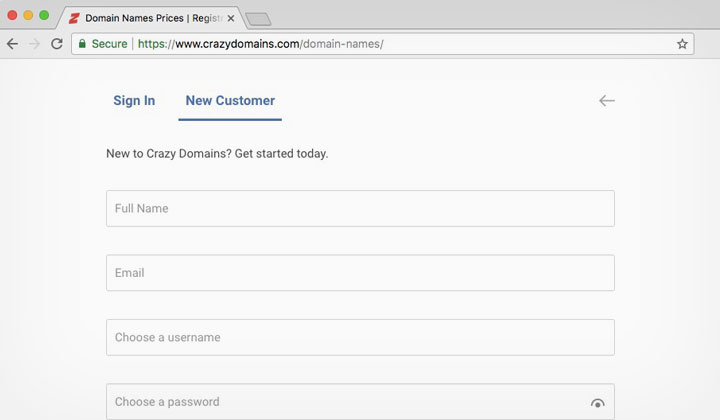
Task: Open a new browser tab
Action: click(x=258, y=19)
